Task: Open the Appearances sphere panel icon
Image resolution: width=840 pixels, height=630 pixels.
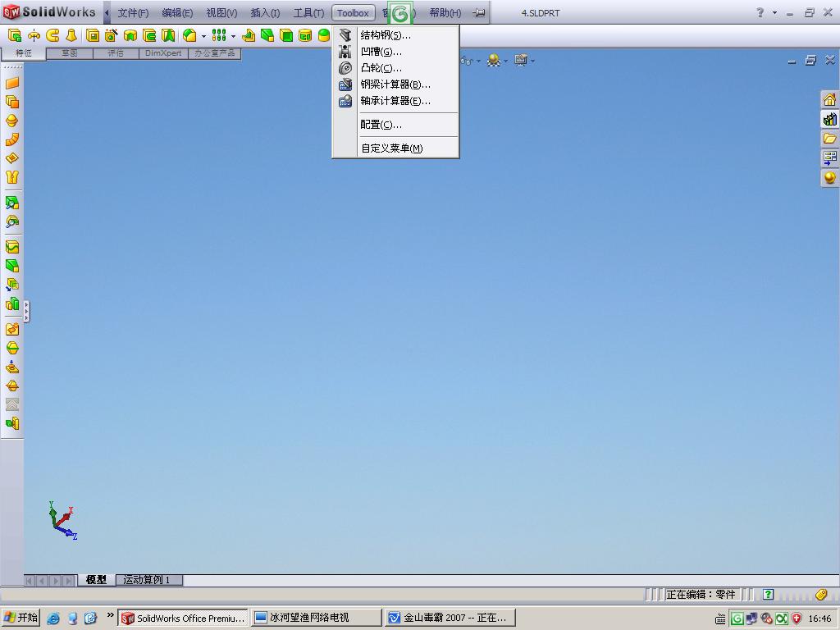Action: (830, 177)
